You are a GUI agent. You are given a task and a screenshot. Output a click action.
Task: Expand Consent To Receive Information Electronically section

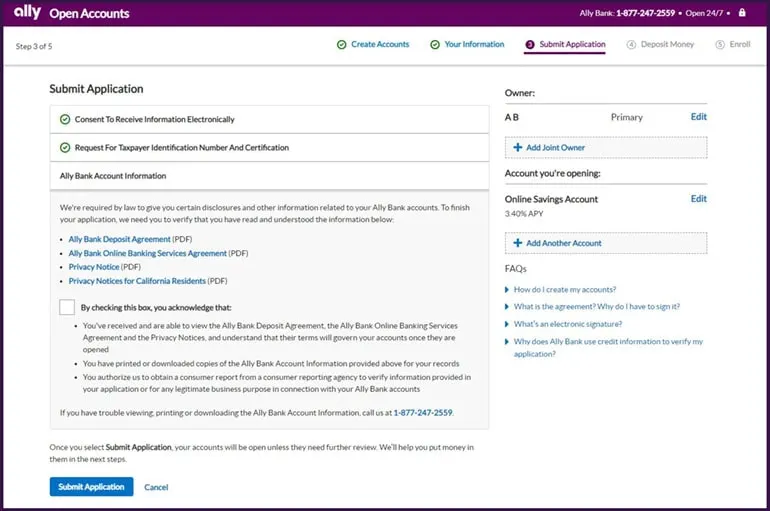pyautogui.click(x=154, y=119)
